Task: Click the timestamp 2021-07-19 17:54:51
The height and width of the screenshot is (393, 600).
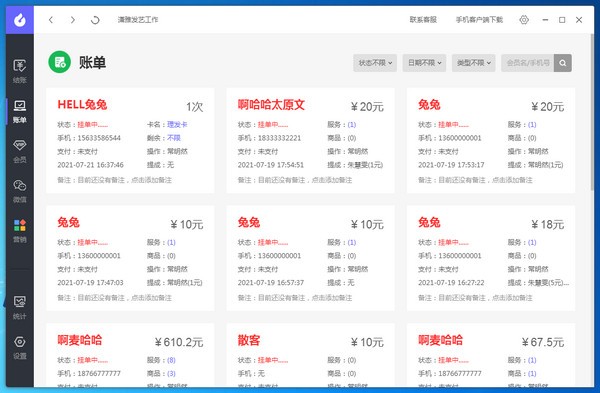Action: (271, 165)
